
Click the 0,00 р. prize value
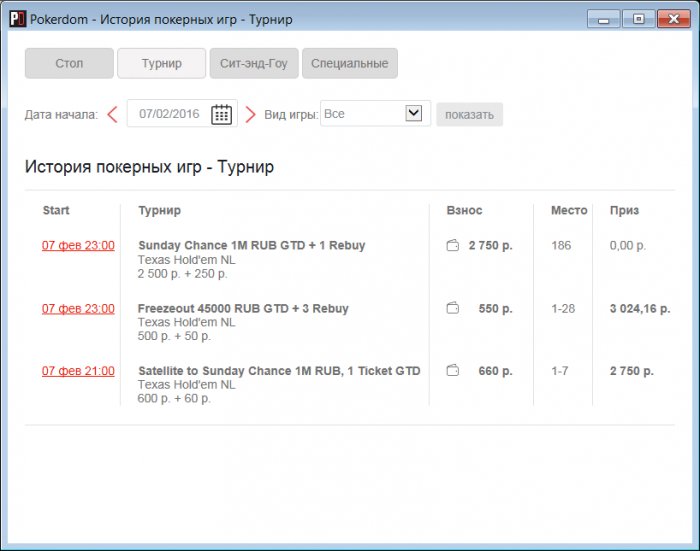[628, 246]
